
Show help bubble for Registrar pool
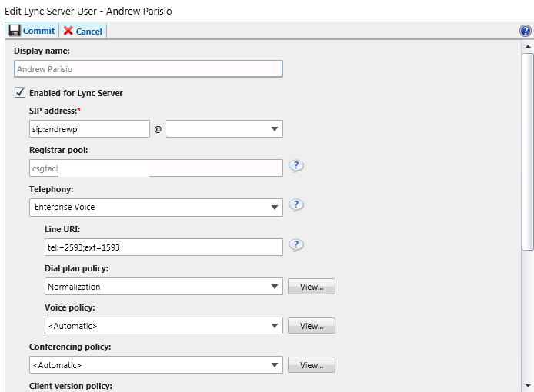296,166
